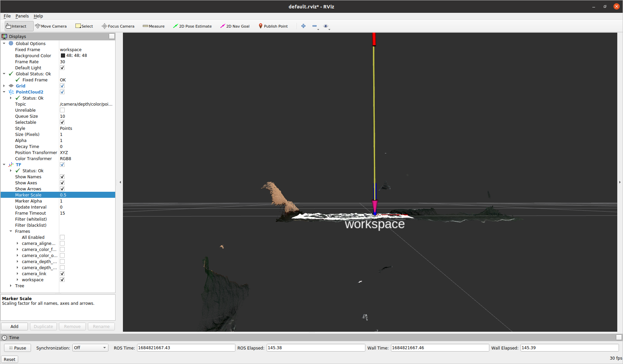Click the Add display button
The width and height of the screenshot is (623, 364).
(x=14, y=326)
